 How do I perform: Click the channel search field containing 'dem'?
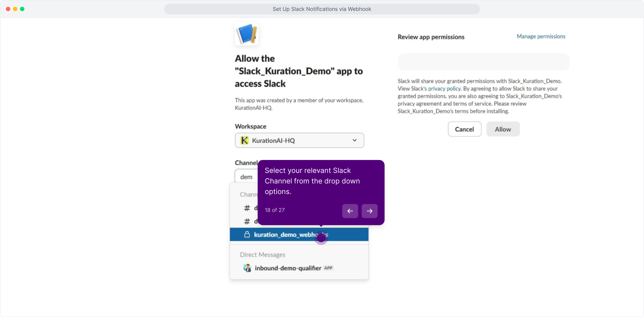click(246, 177)
